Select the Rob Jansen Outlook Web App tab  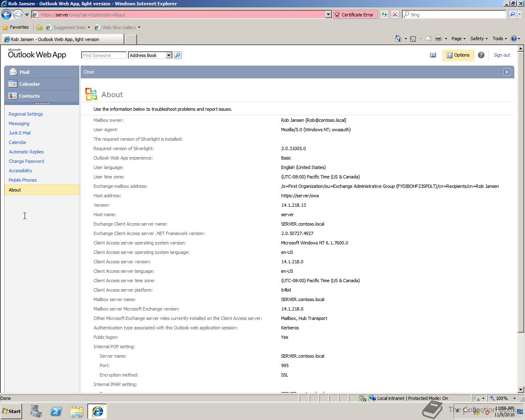coord(62,39)
